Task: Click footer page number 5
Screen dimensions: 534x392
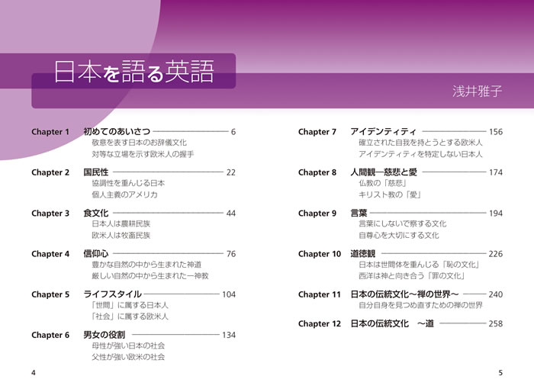Action: point(500,373)
